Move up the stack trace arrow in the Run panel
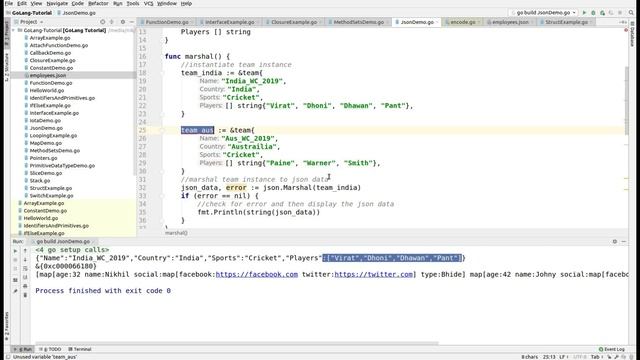Screen dimensions: 640x360 25,251
